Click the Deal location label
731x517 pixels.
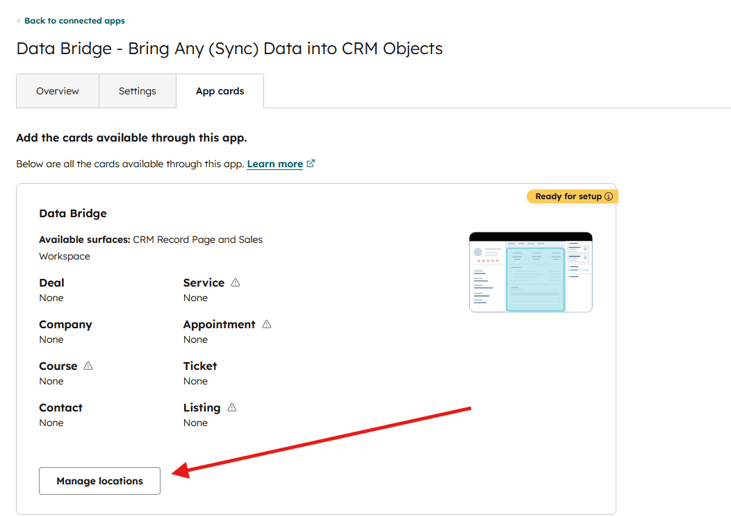point(52,283)
